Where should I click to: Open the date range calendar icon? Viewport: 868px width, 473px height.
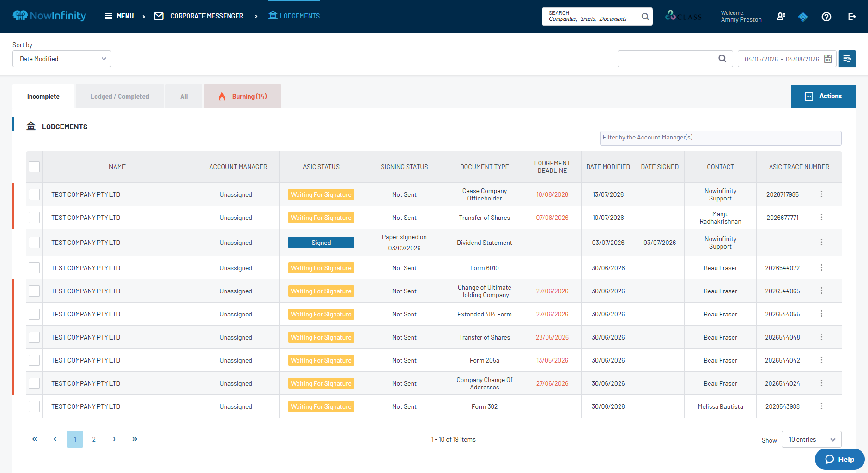coord(828,59)
